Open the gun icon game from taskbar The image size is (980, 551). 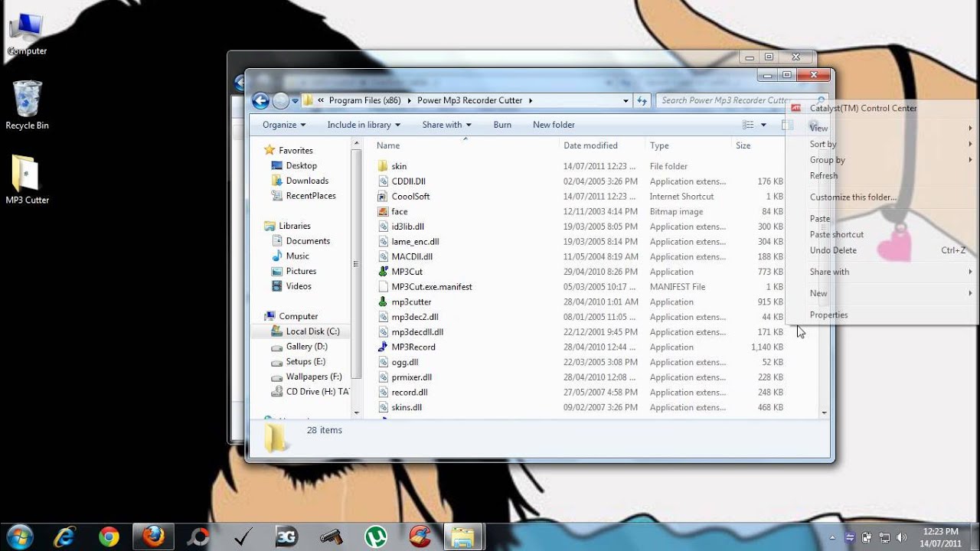[x=331, y=537]
